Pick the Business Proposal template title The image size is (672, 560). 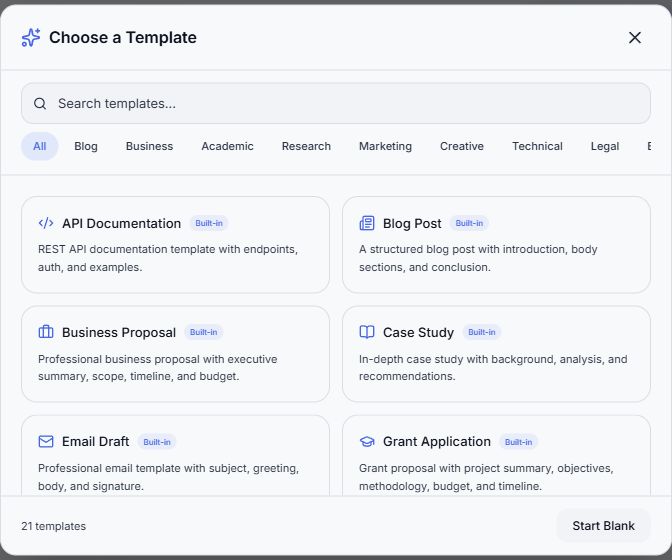[119, 332]
